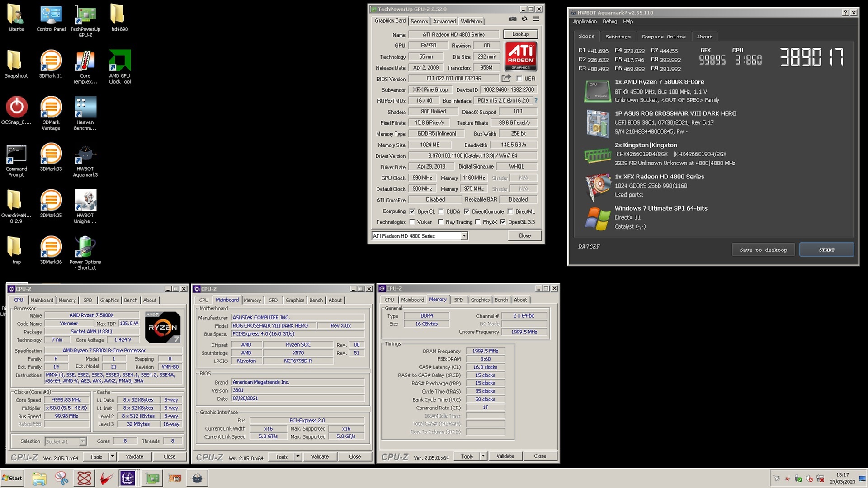
Task: Toggle the PhysX checkbox
Action: [477, 222]
